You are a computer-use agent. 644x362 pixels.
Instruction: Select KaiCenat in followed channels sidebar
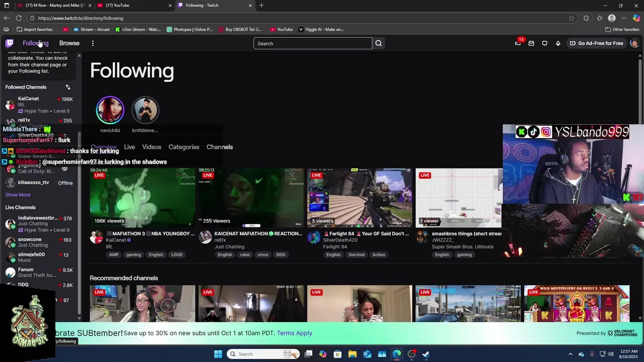39,105
